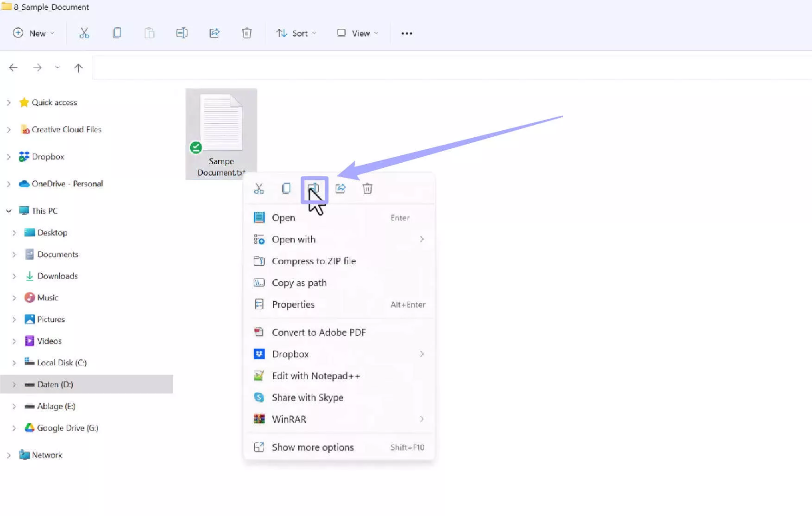Click the Delete trash icon on the toolbar

[x=247, y=33]
